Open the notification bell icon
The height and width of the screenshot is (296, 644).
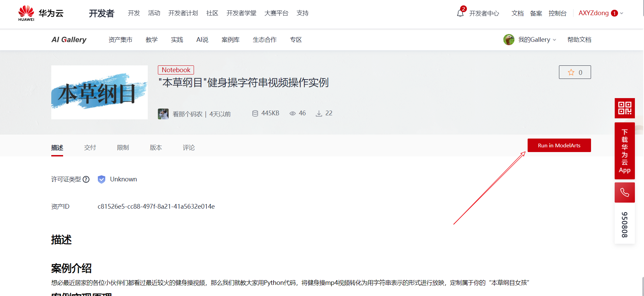[460, 13]
